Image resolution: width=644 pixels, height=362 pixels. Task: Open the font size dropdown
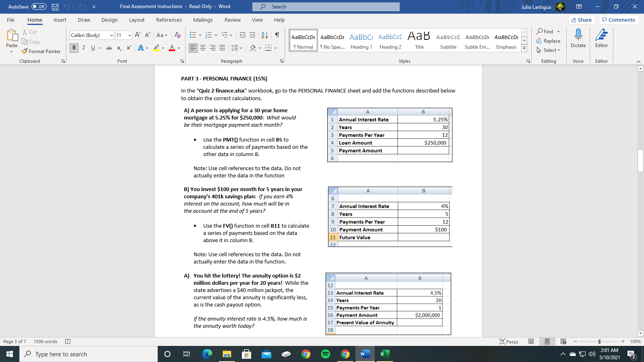(130, 35)
